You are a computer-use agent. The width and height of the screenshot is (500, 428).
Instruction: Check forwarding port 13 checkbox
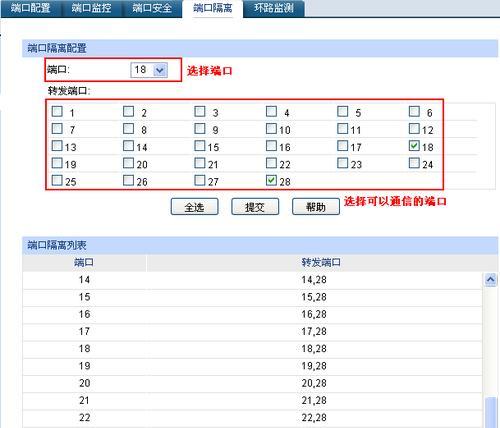(x=57, y=146)
